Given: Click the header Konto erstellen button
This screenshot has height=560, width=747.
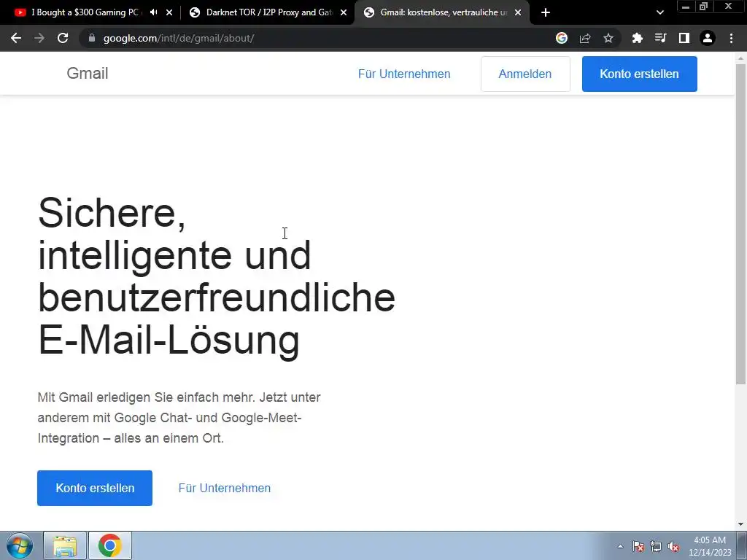Looking at the screenshot, I should point(639,74).
